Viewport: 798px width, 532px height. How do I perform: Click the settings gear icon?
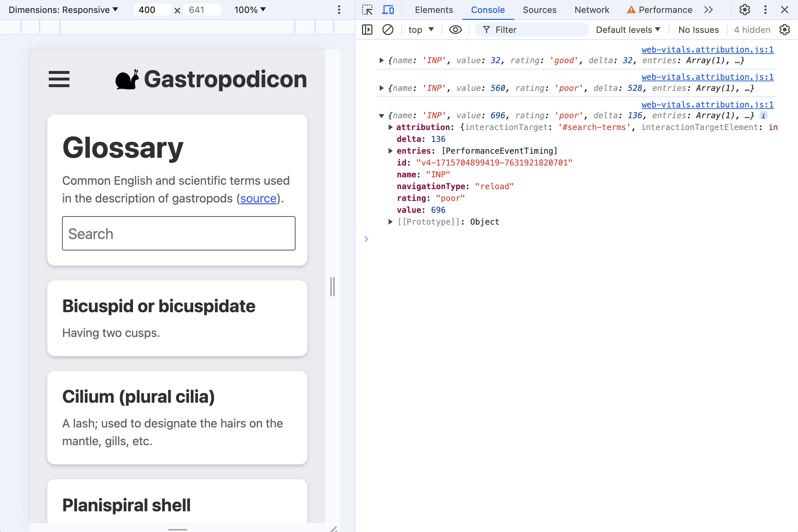click(x=744, y=9)
